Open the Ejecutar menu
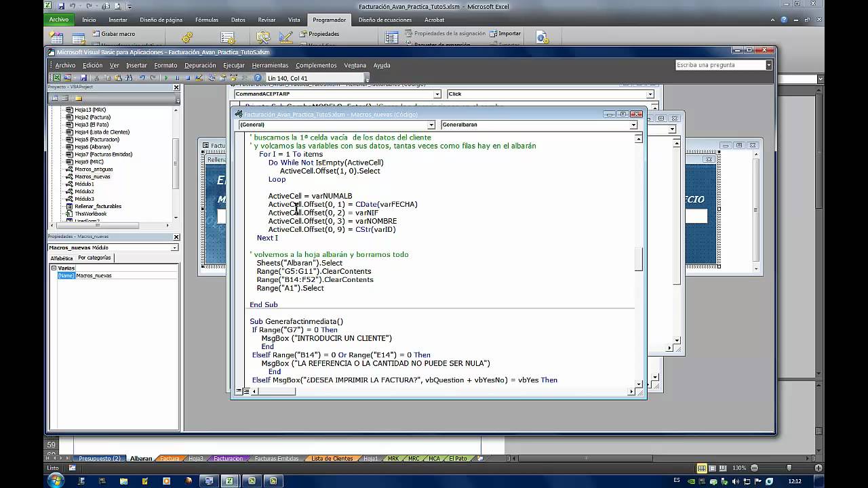The image size is (868, 488). pyautogui.click(x=234, y=66)
